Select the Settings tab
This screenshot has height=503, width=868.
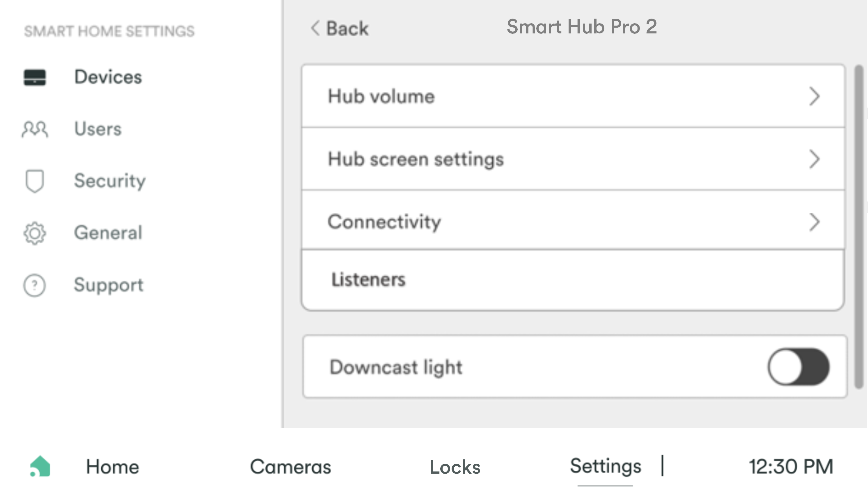click(606, 466)
